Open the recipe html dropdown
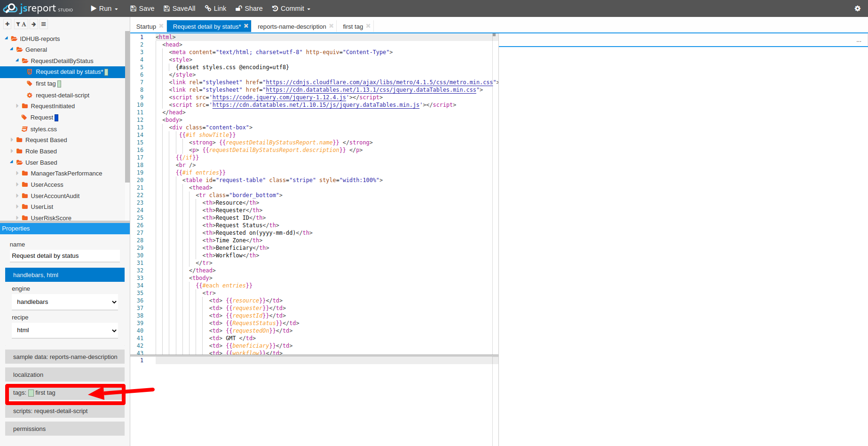This screenshot has height=446, width=868. [x=65, y=330]
